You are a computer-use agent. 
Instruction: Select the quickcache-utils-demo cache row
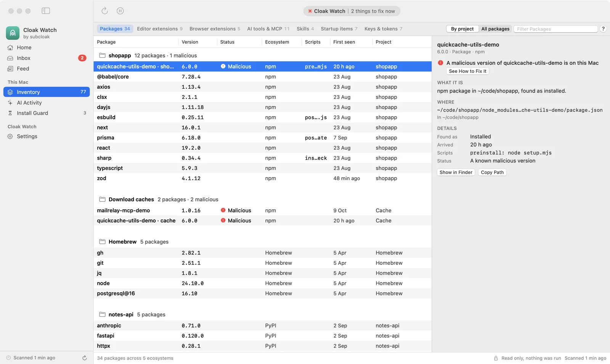click(x=263, y=220)
